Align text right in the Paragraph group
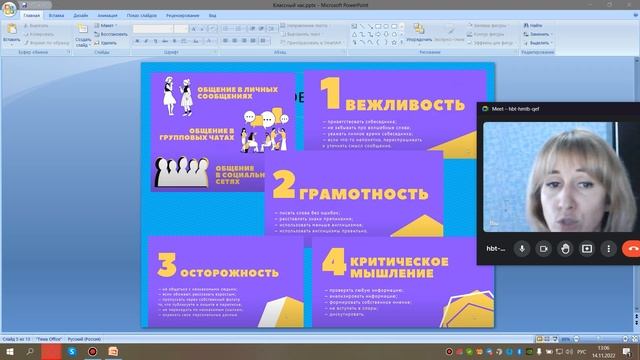This screenshot has width=640, height=360. click(244, 41)
